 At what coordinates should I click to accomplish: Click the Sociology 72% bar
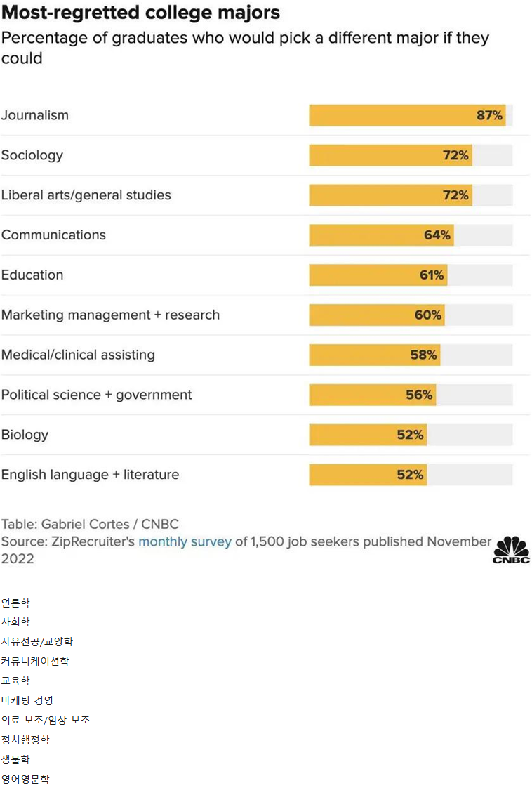(x=390, y=155)
